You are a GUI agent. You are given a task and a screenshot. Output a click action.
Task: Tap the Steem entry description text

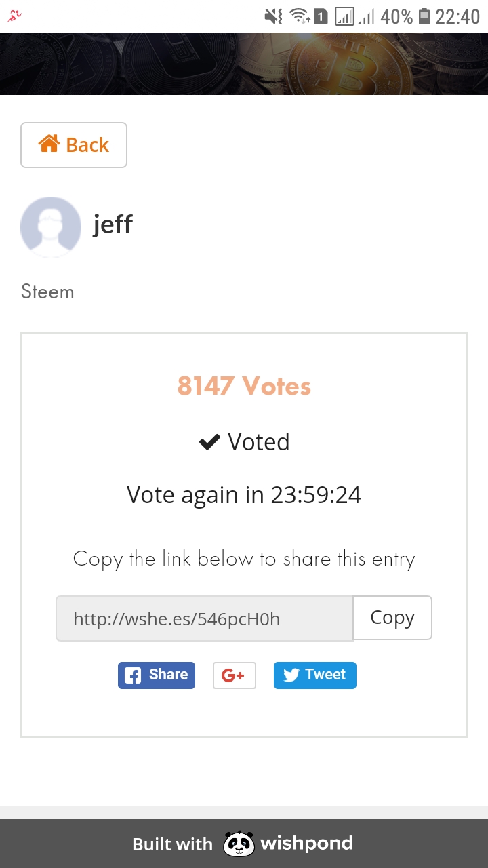point(47,292)
